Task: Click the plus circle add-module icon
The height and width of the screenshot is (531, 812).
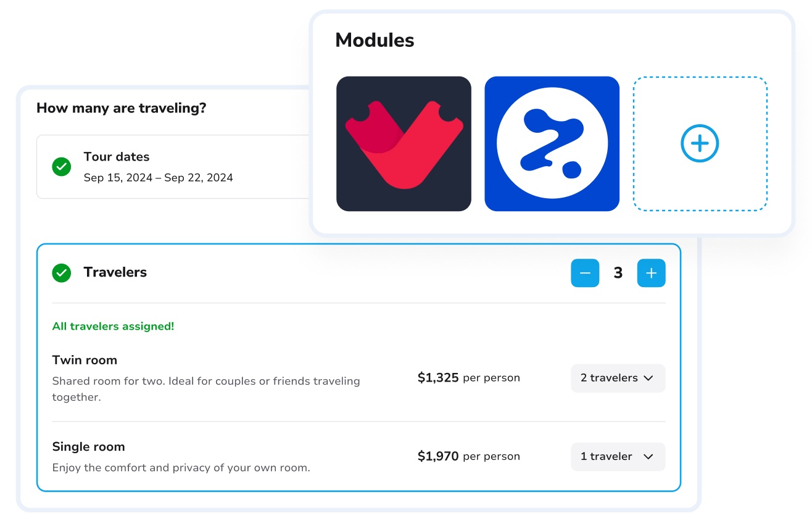Action: 700,144
